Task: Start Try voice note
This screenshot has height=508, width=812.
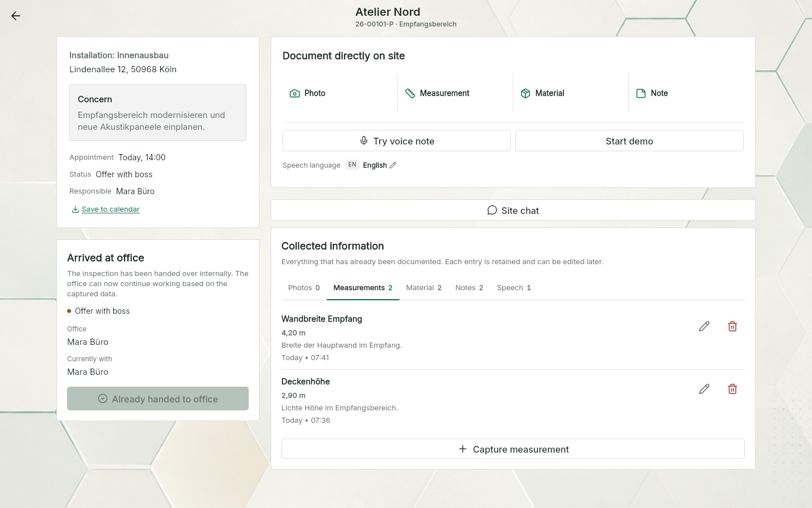Action: 396,141
